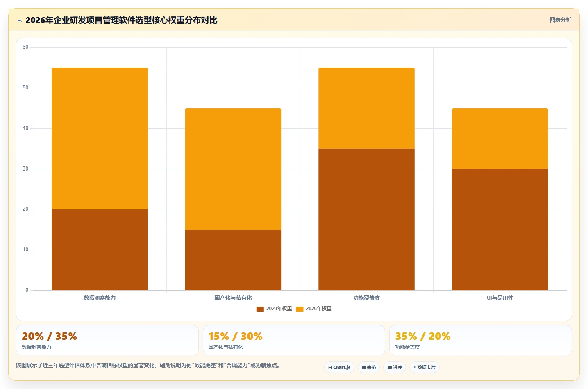Screen dimensions: 588x389
Task: Click the 功能覆盖度 x-axis label
Action: click(366, 298)
